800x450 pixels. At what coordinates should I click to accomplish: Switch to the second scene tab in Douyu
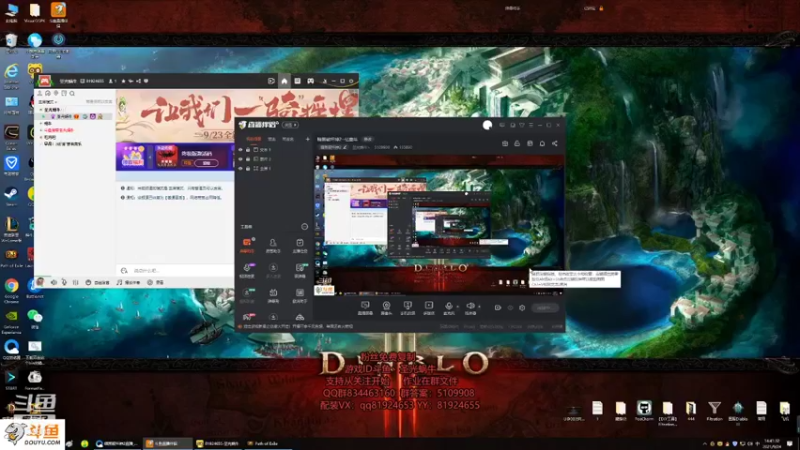click(x=272, y=139)
